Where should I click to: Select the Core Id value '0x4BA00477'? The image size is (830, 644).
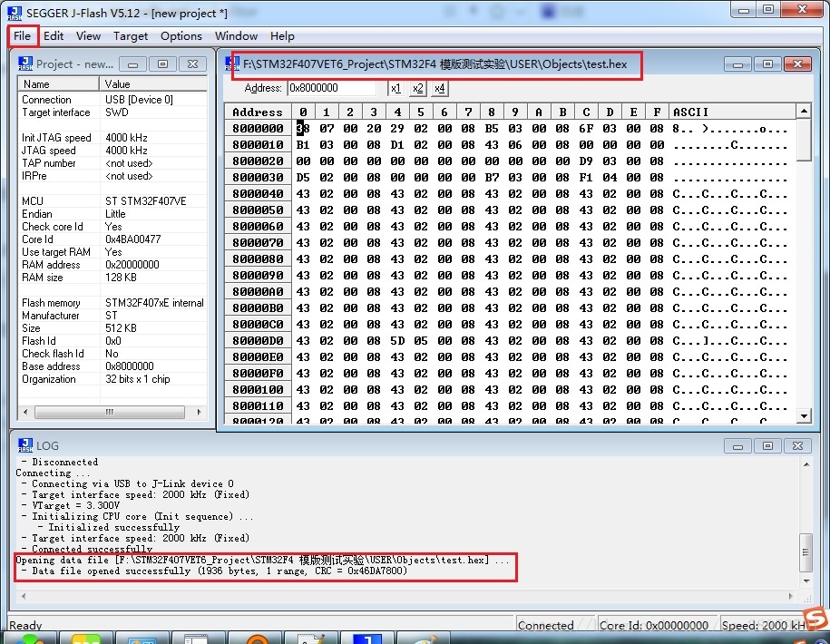point(132,239)
